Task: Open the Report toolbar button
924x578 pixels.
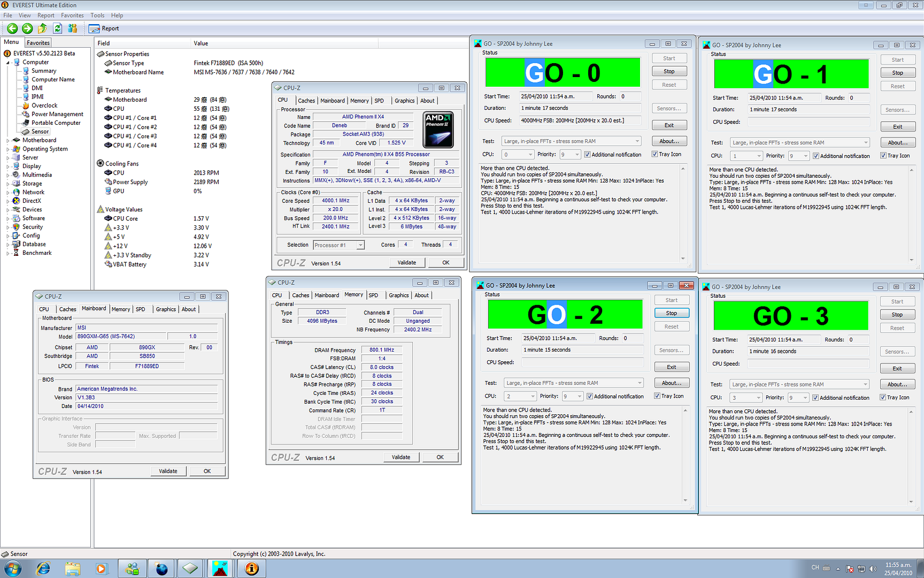Action: [104, 28]
